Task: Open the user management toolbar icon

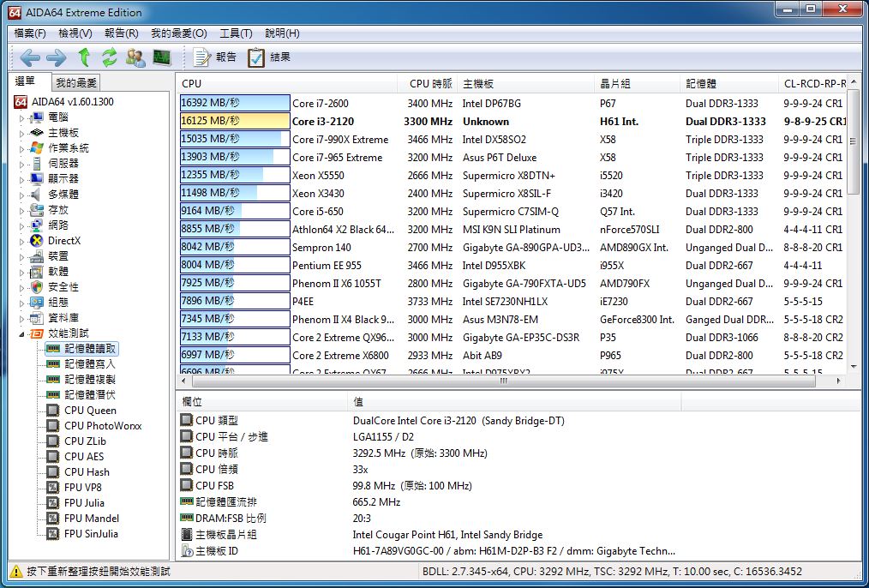Action: click(135, 57)
